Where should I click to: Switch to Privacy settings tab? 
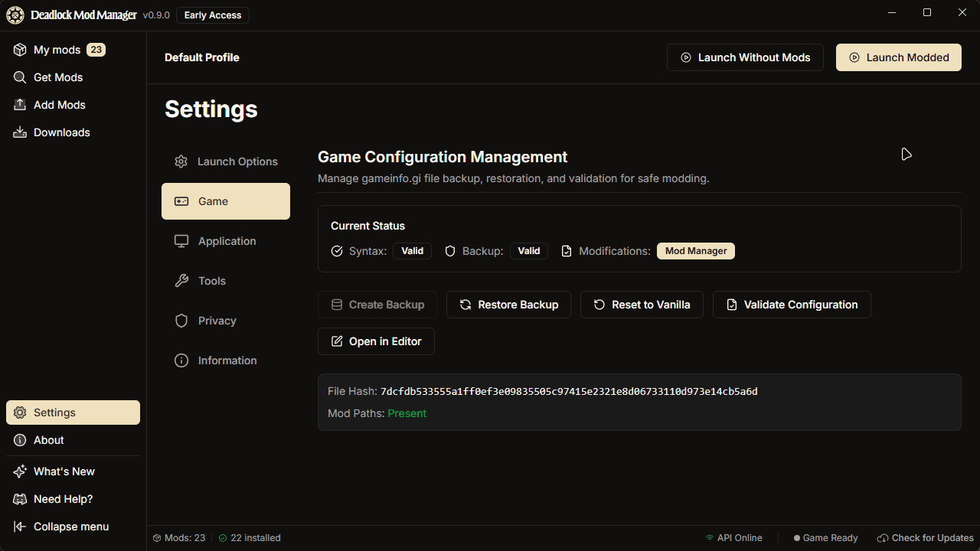point(217,321)
